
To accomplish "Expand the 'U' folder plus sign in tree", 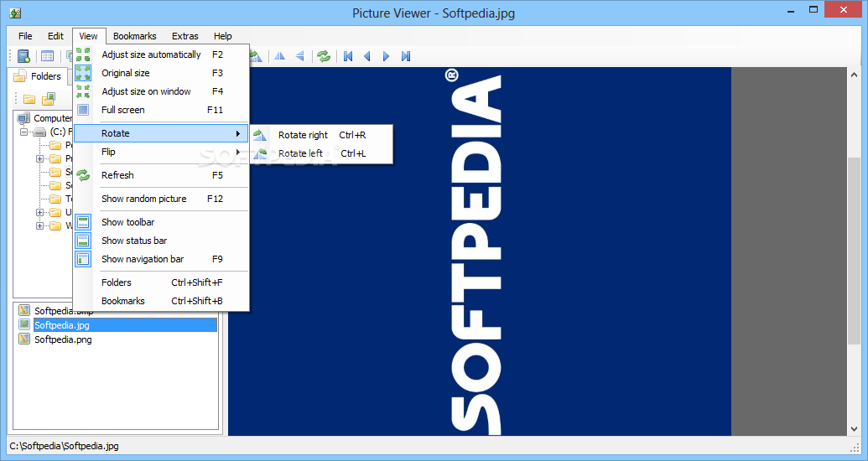I will point(40,213).
